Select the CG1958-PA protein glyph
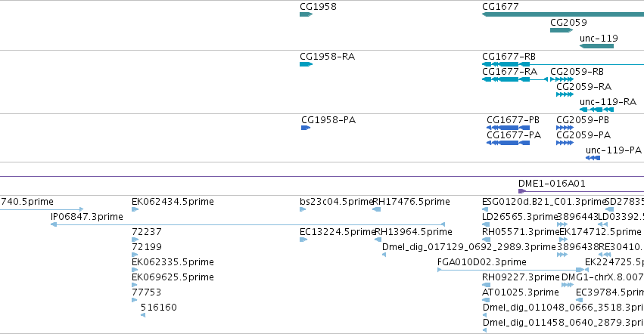Image resolution: width=644 pixels, height=334 pixels. [306, 128]
